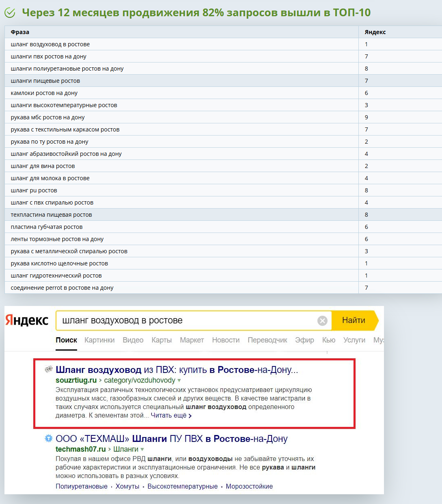Click the techmash07.ru result favicon
This screenshot has height=504, width=442.
49,438
